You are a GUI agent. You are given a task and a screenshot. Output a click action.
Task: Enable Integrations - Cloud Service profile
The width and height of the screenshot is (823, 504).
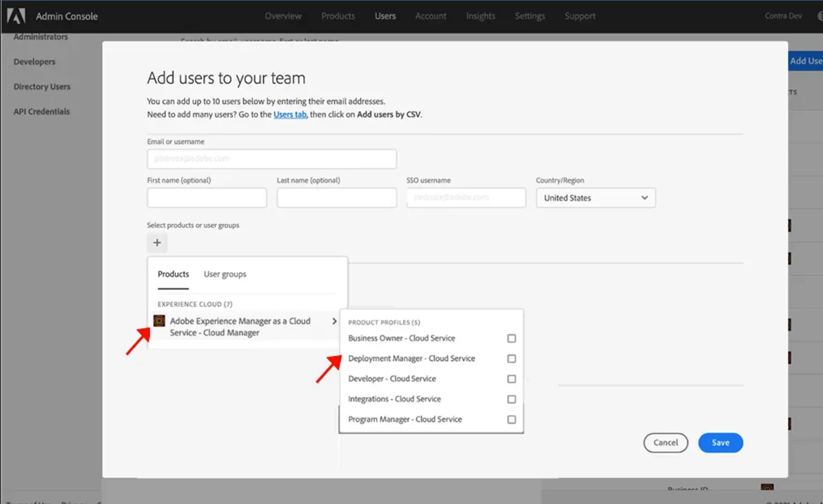coord(511,399)
